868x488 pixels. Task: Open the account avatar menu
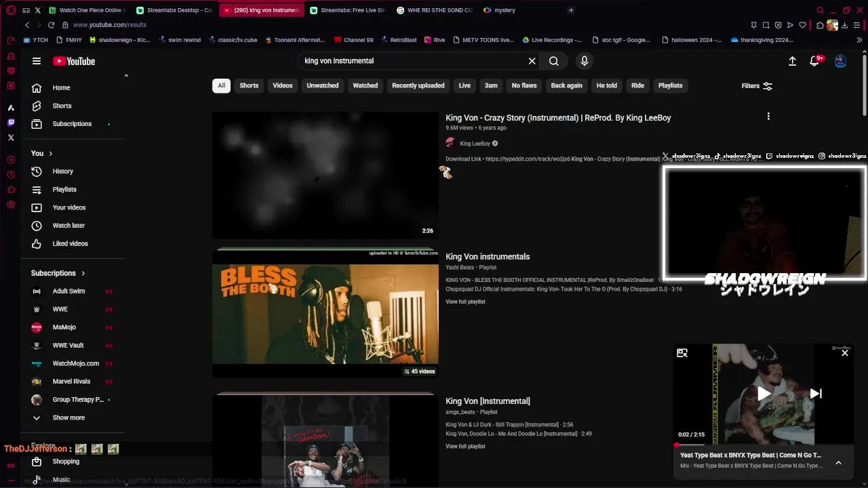pyautogui.click(x=840, y=61)
